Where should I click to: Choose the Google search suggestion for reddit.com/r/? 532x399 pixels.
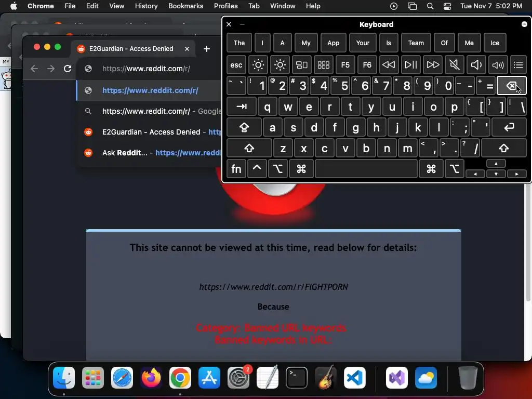pos(149,111)
